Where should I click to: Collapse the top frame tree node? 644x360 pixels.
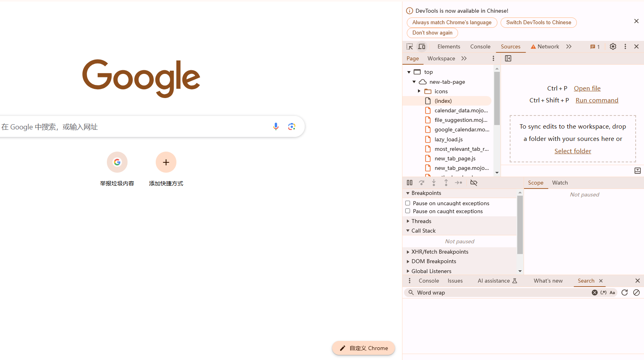pyautogui.click(x=409, y=72)
